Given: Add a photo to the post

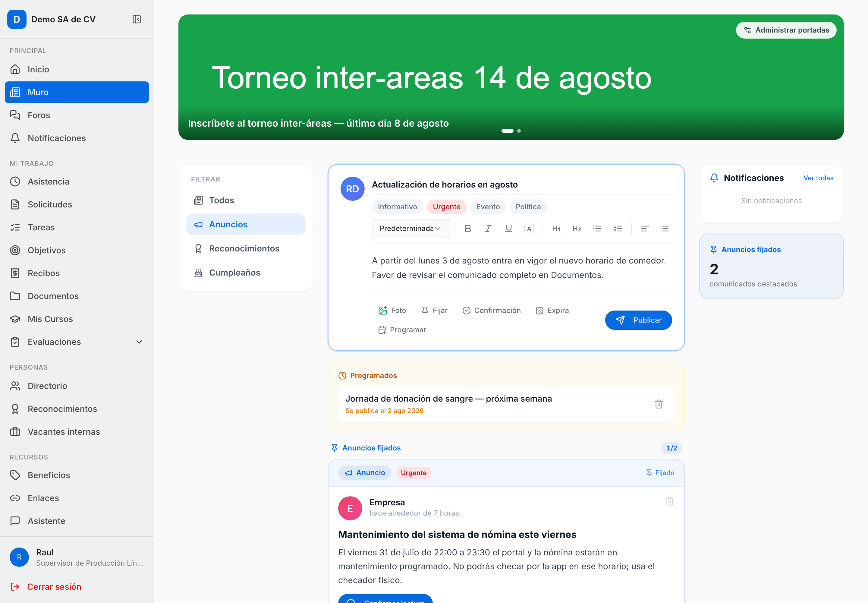Looking at the screenshot, I should click(392, 311).
